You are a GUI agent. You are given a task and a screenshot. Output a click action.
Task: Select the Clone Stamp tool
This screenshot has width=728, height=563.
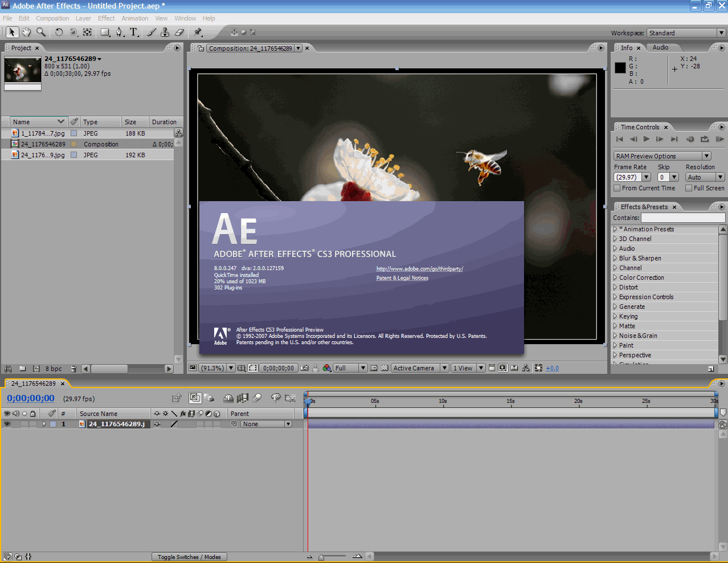click(x=165, y=32)
